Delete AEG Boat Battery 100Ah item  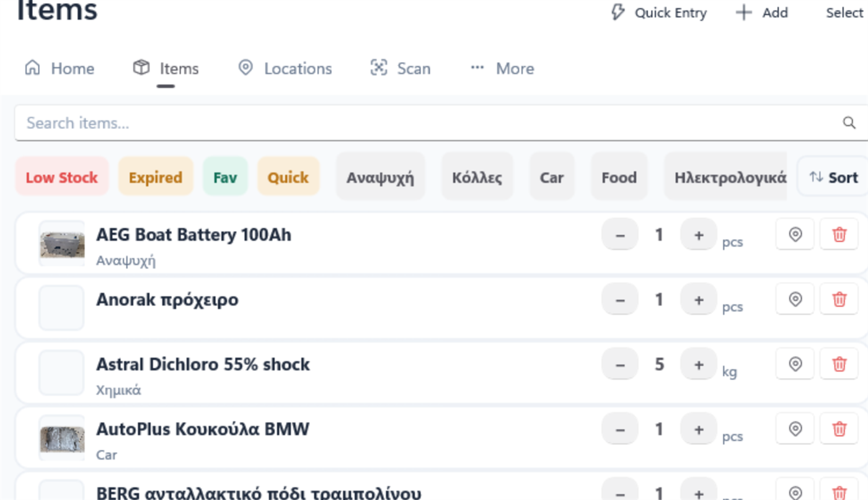(x=839, y=234)
